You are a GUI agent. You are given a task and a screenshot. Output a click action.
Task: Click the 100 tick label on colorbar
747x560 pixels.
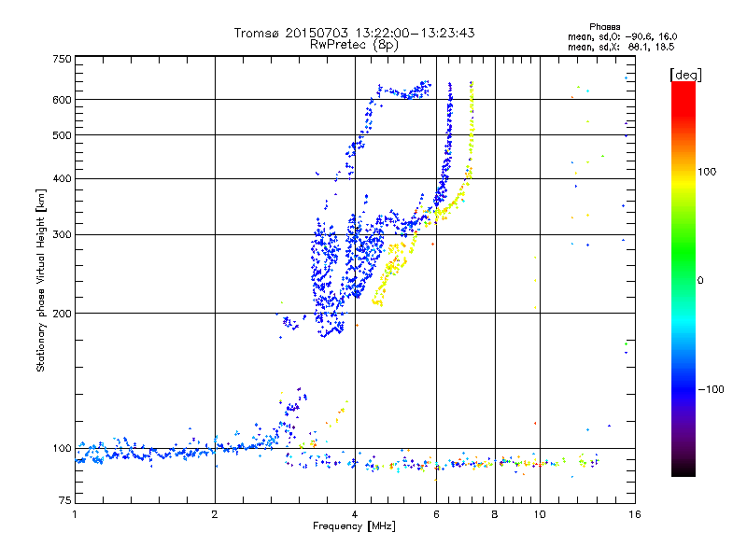tap(708, 172)
